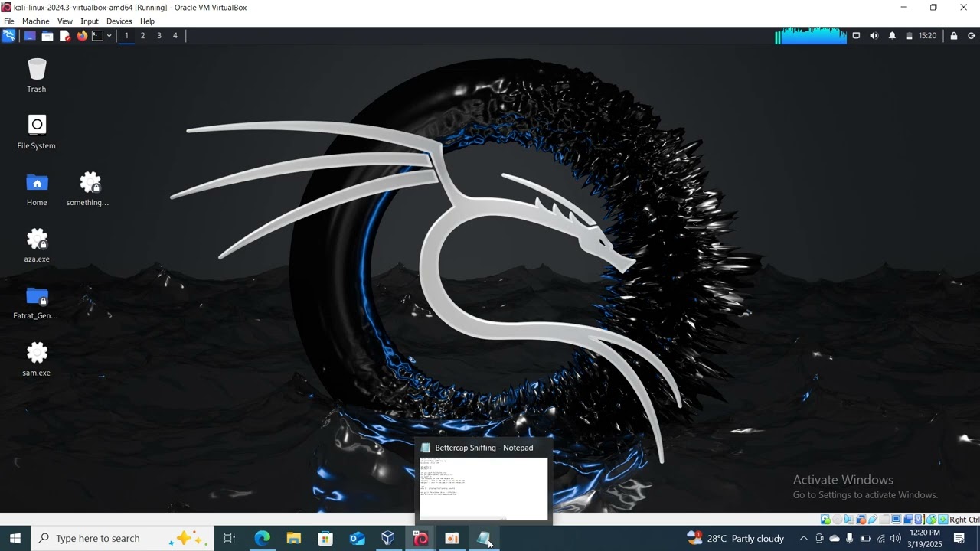Click the show desktop icon in Kali panel
The image size is (980, 551).
click(30, 36)
